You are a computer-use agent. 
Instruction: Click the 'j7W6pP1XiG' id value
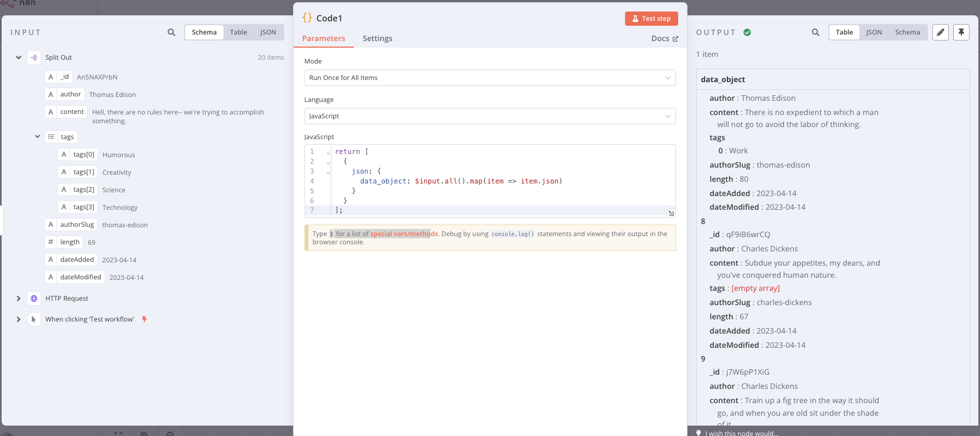(748, 372)
